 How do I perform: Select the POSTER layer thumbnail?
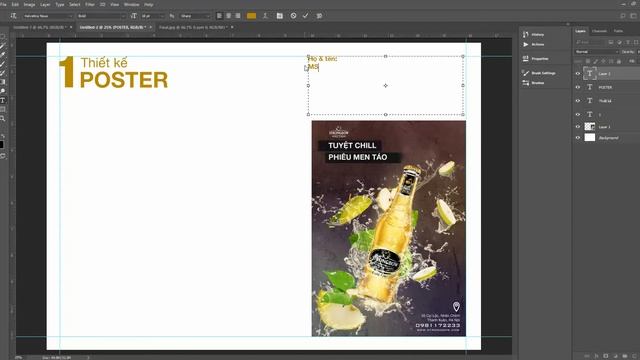(589, 87)
